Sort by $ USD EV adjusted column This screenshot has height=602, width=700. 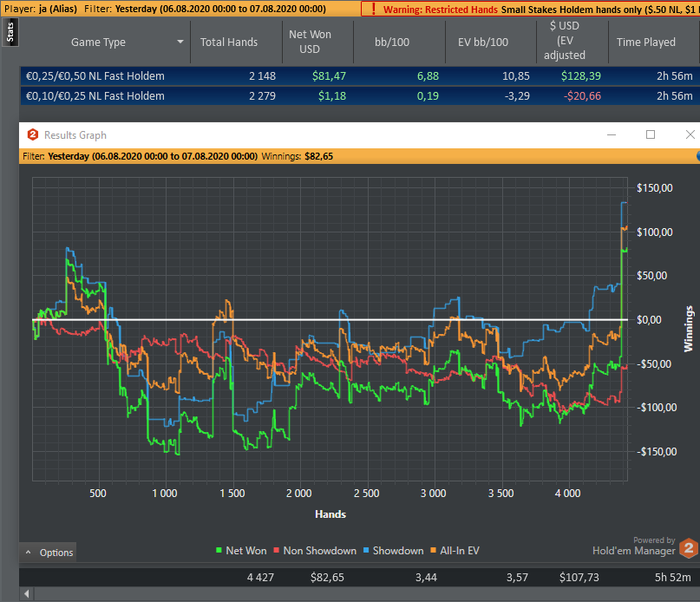[564, 41]
